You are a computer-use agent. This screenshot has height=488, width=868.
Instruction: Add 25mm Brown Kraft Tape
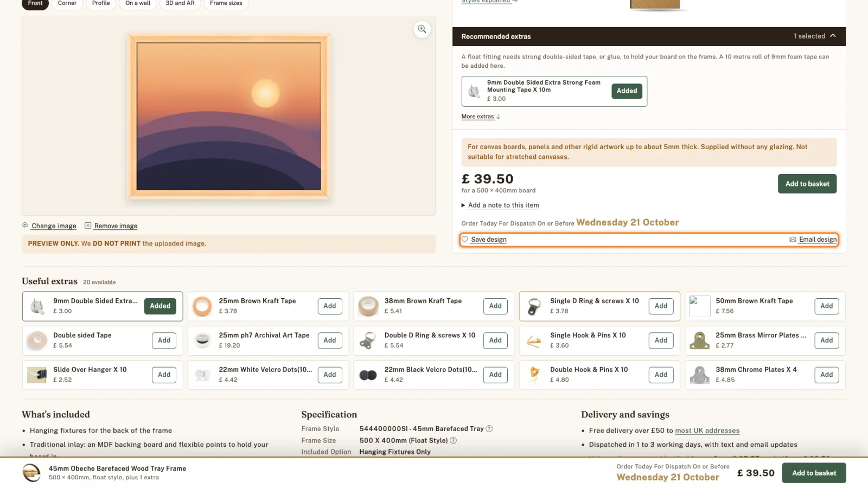coord(330,306)
